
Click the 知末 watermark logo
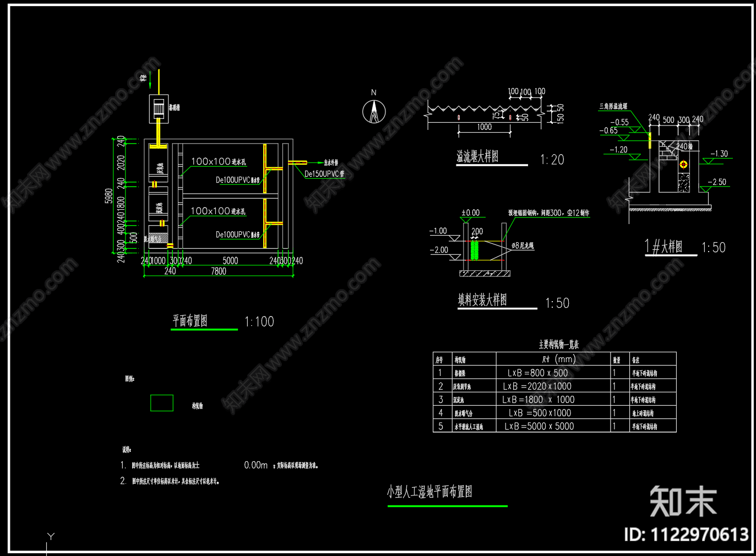pos(683,502)
